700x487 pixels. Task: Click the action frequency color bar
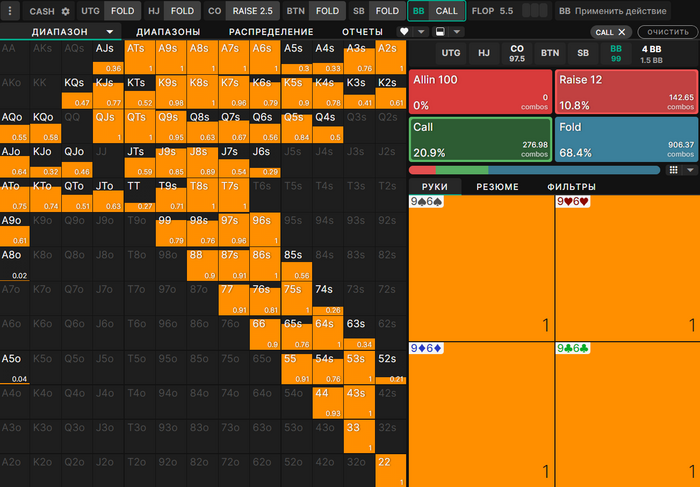[x=534, y=170]
